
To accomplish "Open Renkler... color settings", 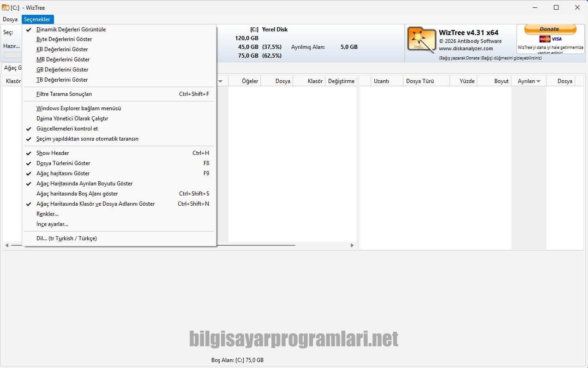I will (x=119, y=214).
